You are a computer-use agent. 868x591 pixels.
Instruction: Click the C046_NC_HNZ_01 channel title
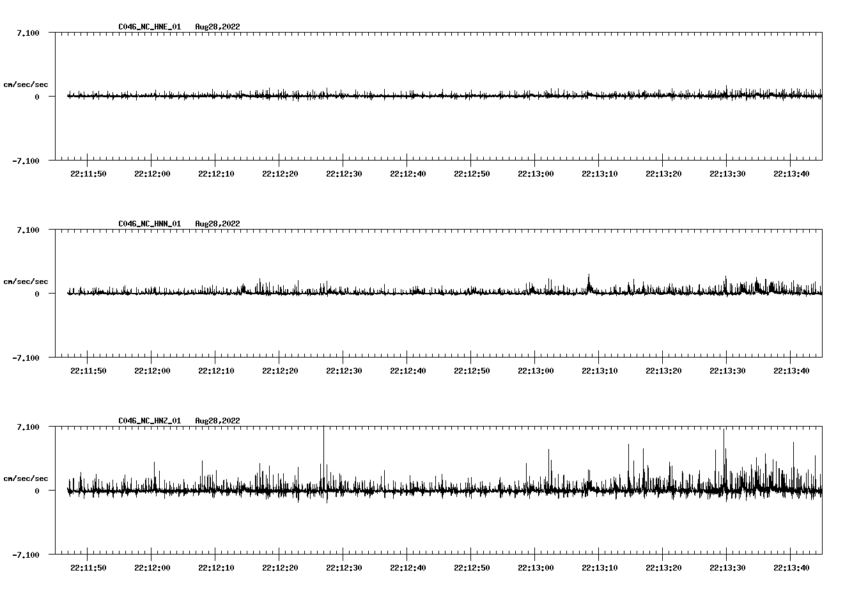[x=150, y=421]
